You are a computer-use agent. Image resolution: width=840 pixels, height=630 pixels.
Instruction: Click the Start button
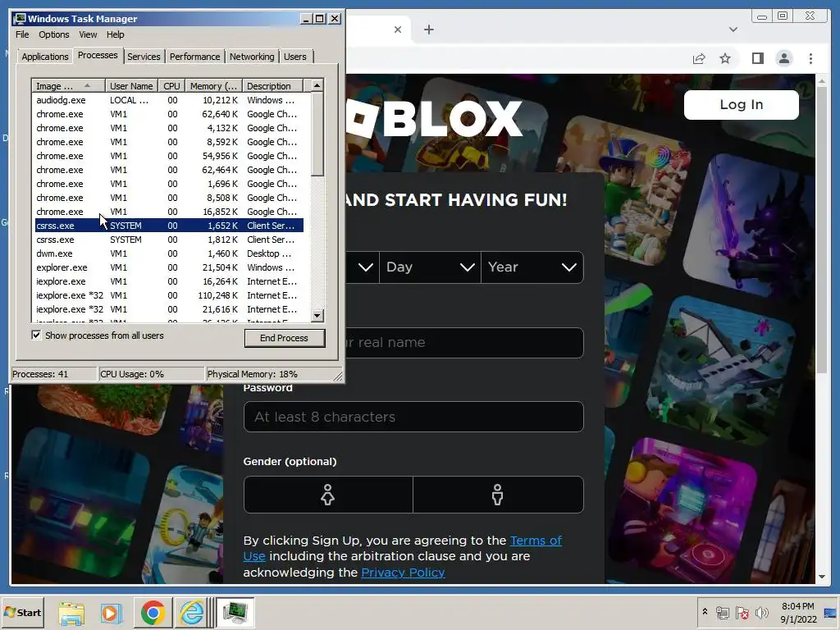(x=22, y=612)
